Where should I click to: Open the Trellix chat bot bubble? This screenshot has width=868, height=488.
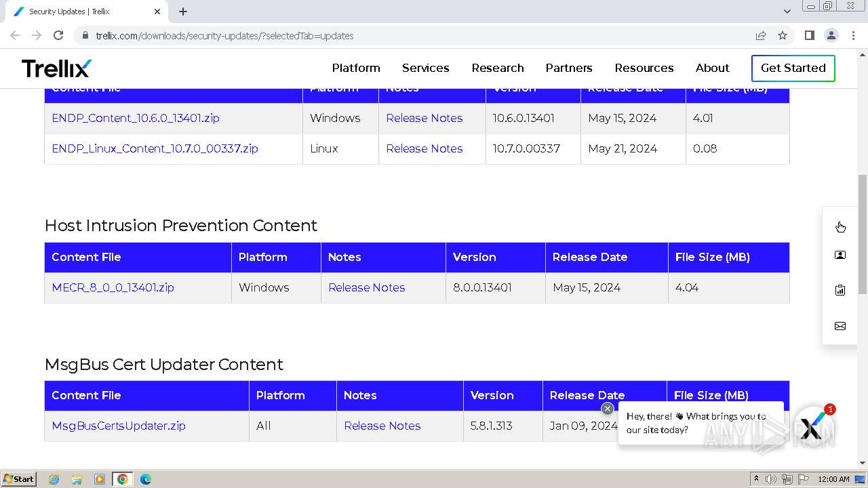pos(813,426)
